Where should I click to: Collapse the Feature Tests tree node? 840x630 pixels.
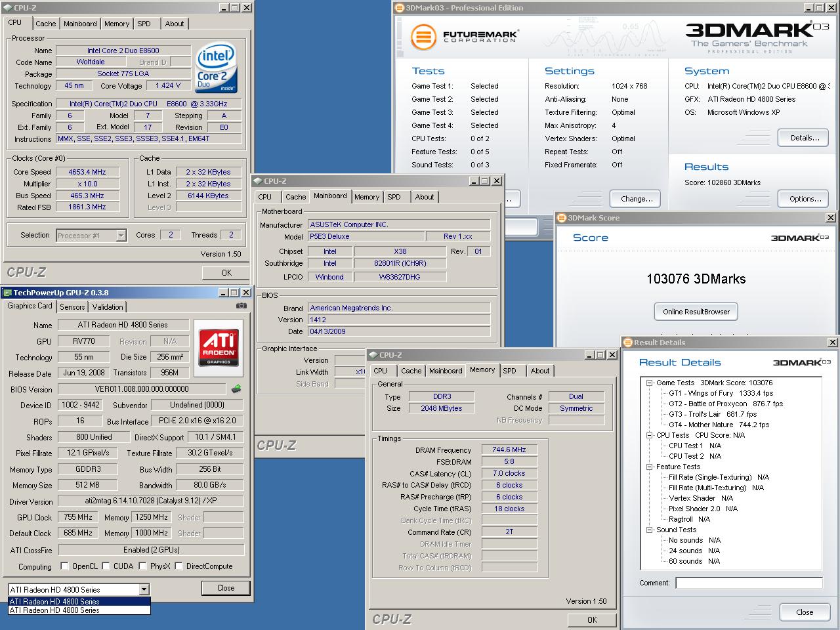(x=649, y=467)
